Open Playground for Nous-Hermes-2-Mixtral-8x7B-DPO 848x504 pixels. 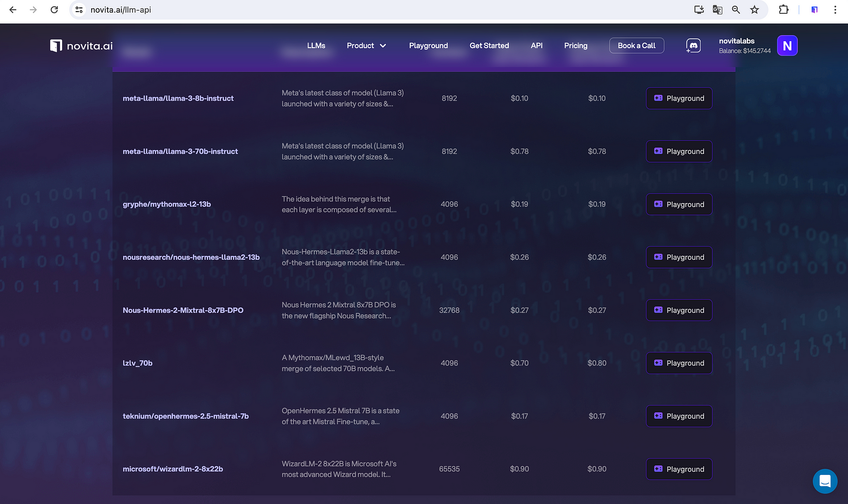pyautogui.click(x=679, y=311)
